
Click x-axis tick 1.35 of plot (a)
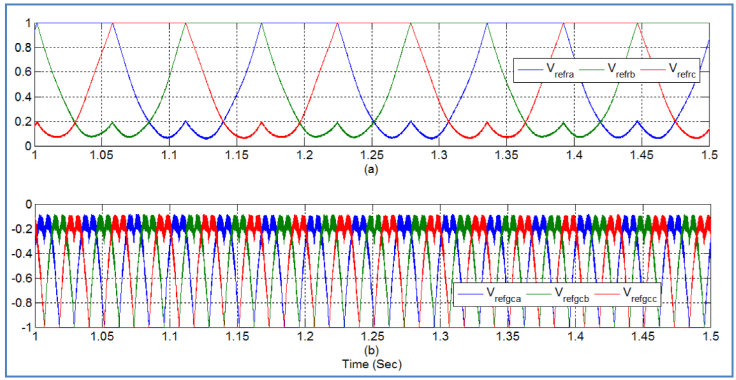pyautogui.click(x=507, y=156)
